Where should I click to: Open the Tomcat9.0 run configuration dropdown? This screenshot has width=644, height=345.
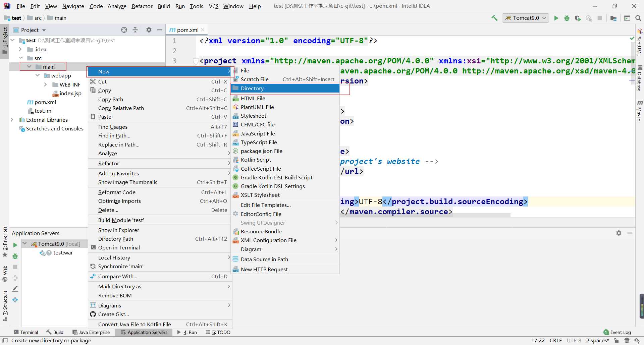[526, 18]
